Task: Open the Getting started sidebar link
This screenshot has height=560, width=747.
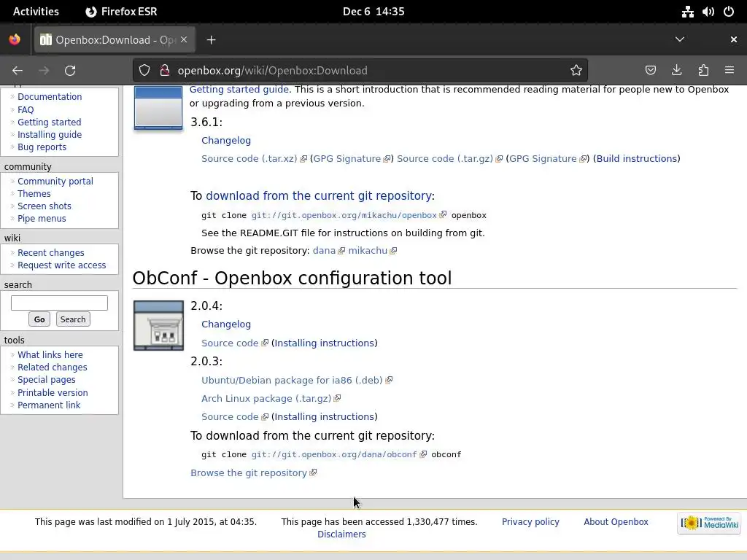Action: tap(50, 122)
